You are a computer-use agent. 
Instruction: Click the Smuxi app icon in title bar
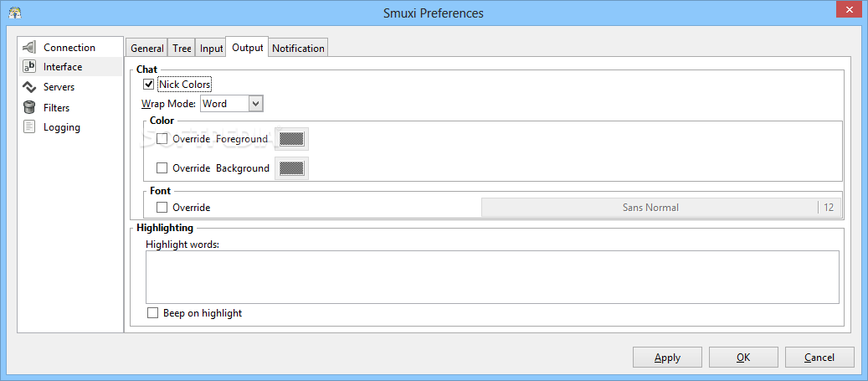point(14,13)
